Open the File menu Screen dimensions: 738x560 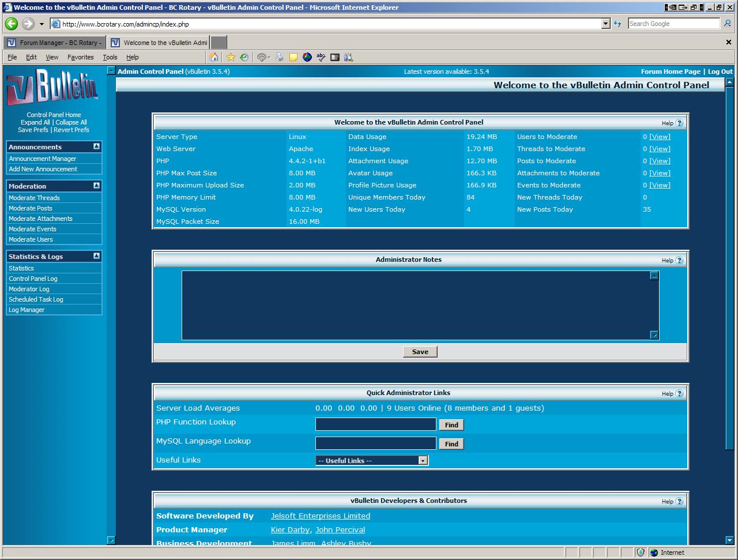(x=12, y=57)
